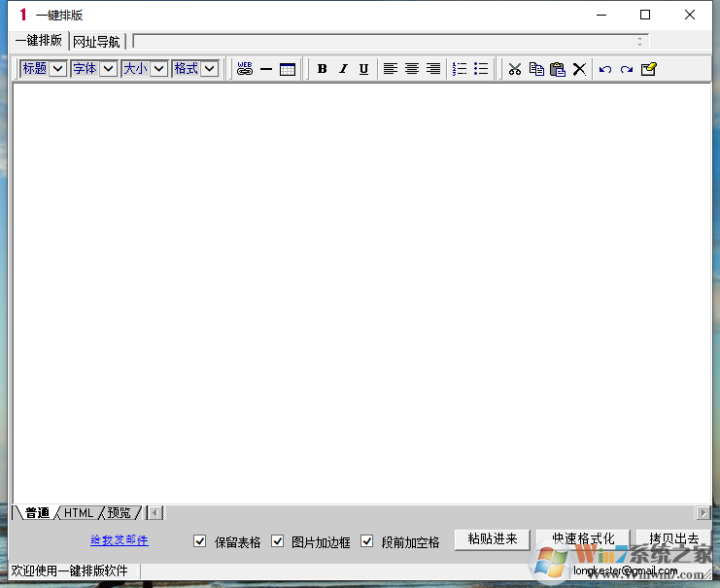
Task: Switch to the 网址导航 tab
Action: [96, 41]
